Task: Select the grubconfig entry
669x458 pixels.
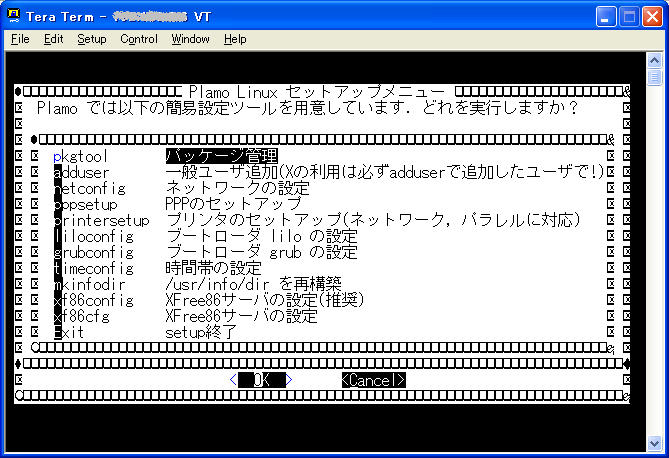Action: 93,252
